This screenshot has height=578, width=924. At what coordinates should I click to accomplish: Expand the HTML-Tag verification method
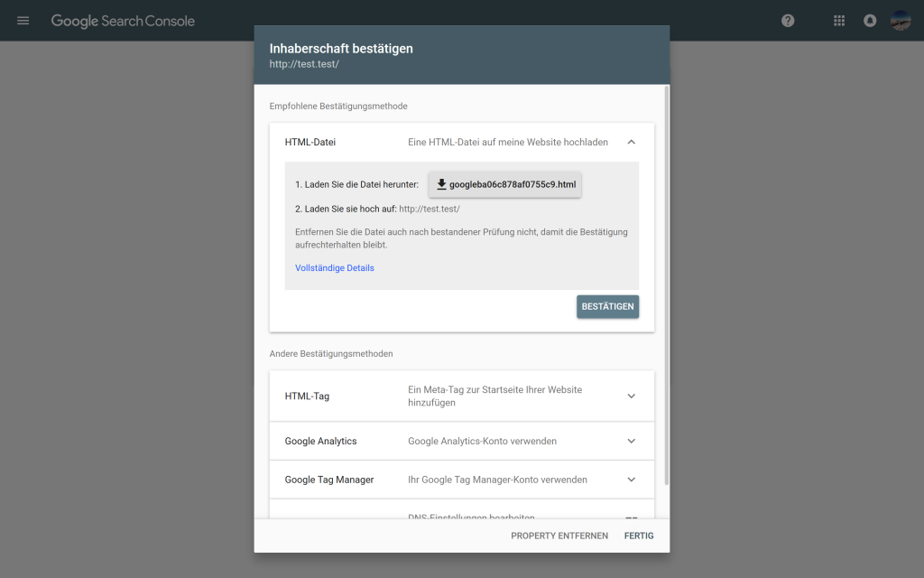point(631,396)
